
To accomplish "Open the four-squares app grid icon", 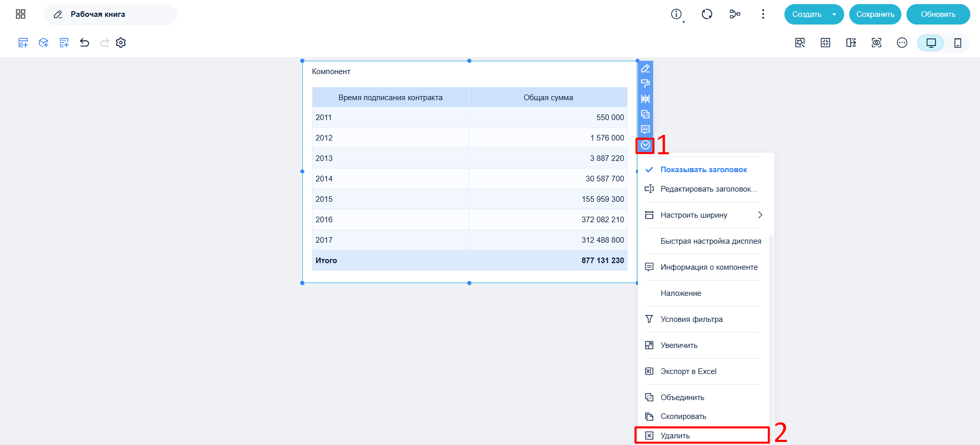I will click(20, 14).
